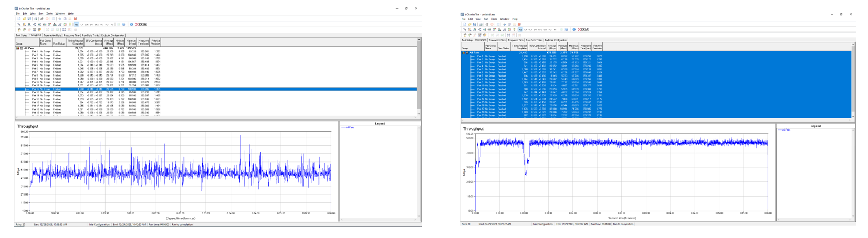The image size is (868, 238).
Task: Toggle the PC filter in right window toolbar
Action: 555,30
